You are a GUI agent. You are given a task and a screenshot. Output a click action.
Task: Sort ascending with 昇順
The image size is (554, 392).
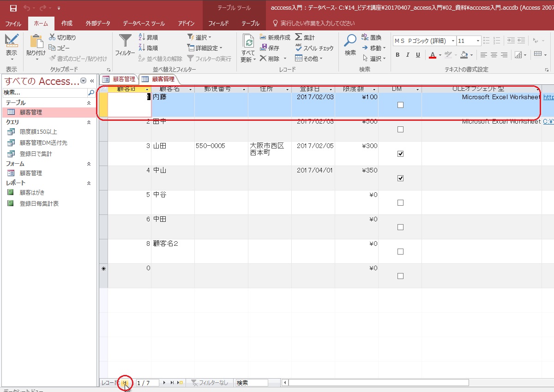click(148, 37)
